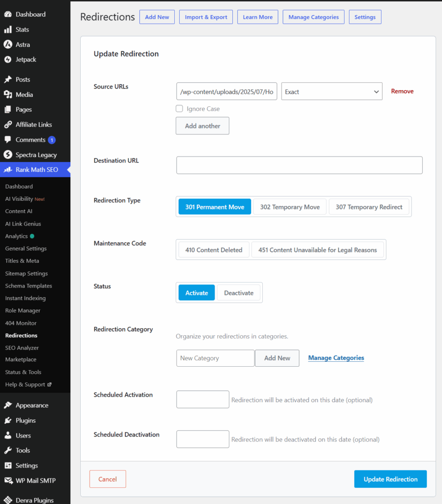
Task: Open Instant Indexing submenu item
Action: [26, 298]
